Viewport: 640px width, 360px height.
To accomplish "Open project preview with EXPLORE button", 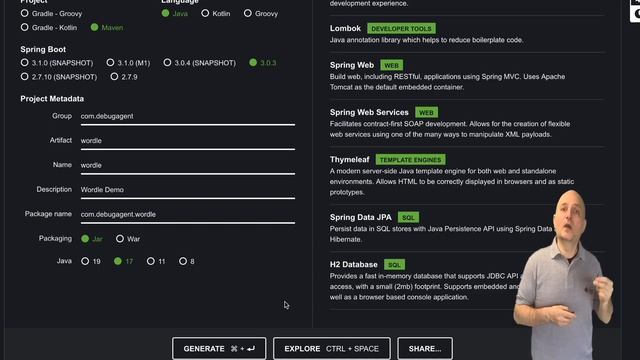I will 332,349.
